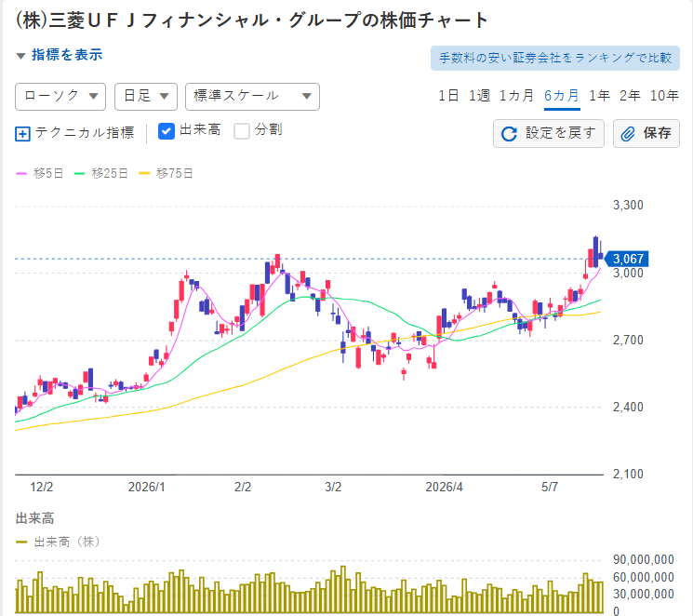Open the 指標を表示 link
Viewport: 693px width, 616px height.
tap(67, 55)
